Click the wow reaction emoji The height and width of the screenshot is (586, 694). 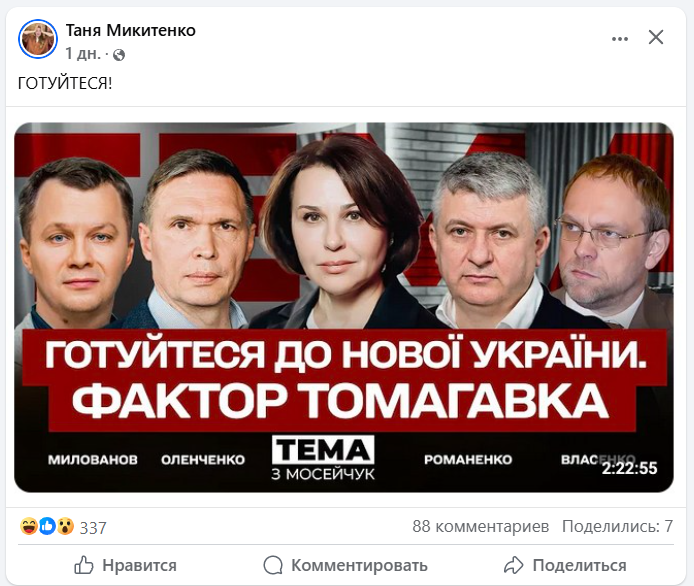click(x=65, y=526)
